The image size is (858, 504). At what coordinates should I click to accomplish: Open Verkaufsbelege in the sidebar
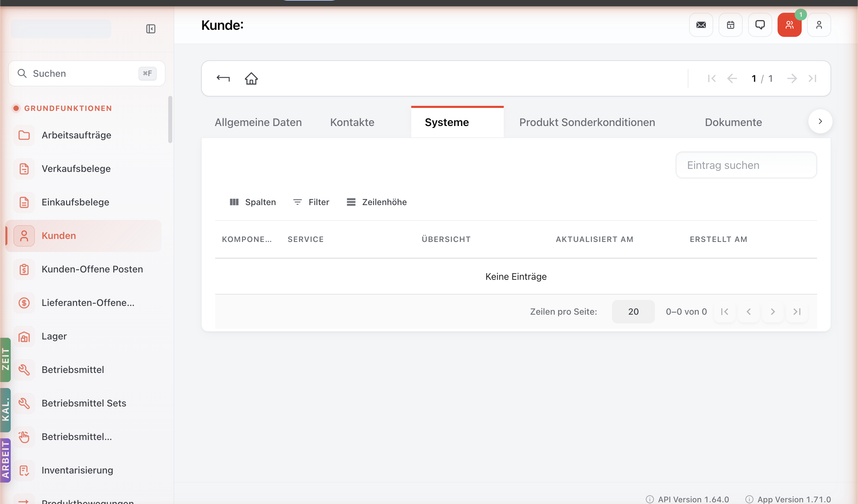point(84,169)
